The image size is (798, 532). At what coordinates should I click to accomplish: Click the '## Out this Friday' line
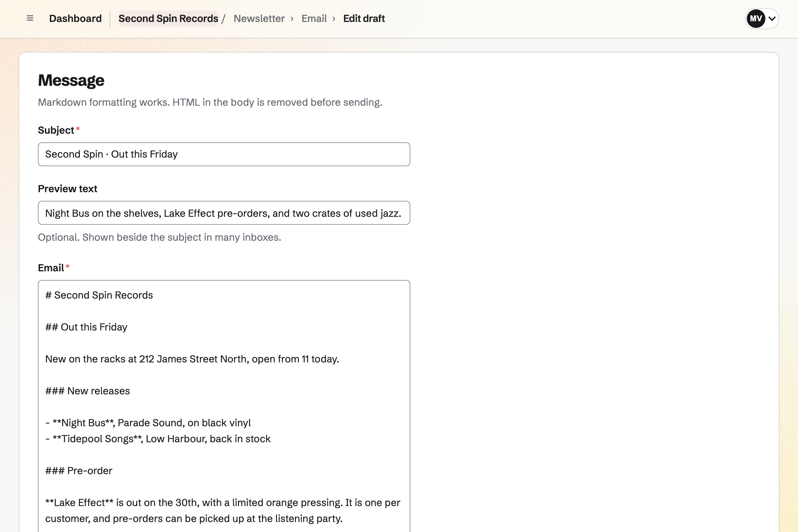click(86, 327)
